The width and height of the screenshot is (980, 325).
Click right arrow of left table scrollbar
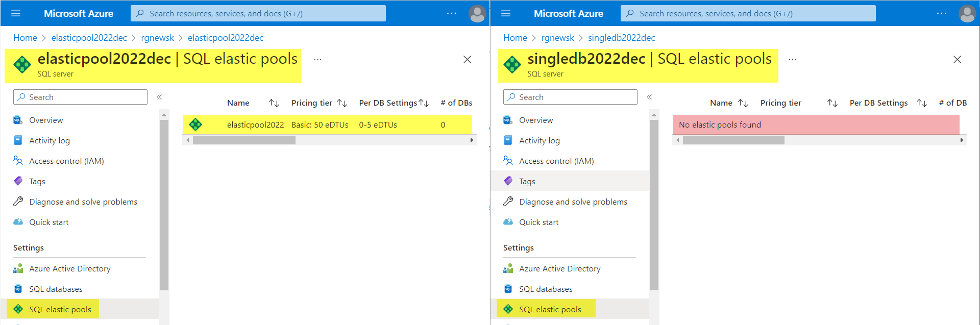pos(472,140)
